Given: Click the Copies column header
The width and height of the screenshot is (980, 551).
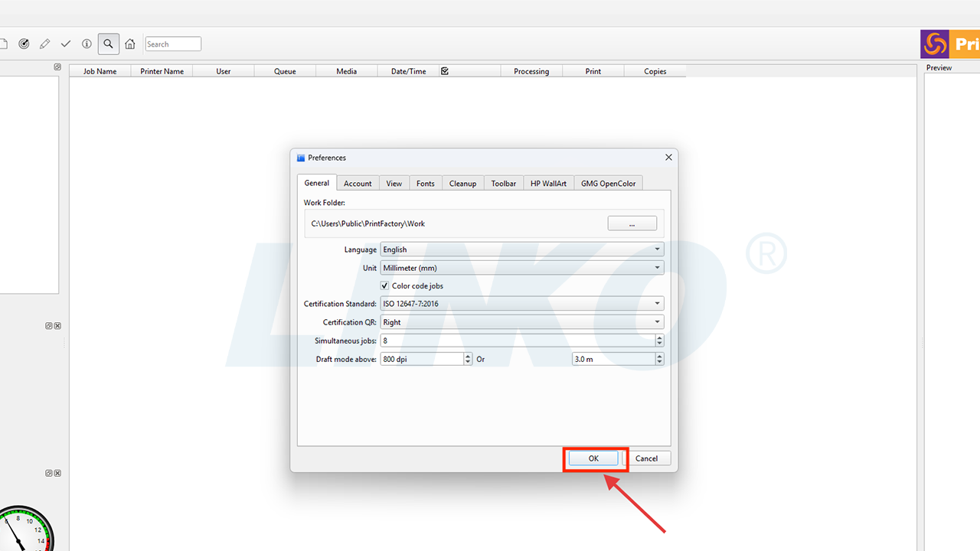Looking at the screenshot, I should point(655,71).
